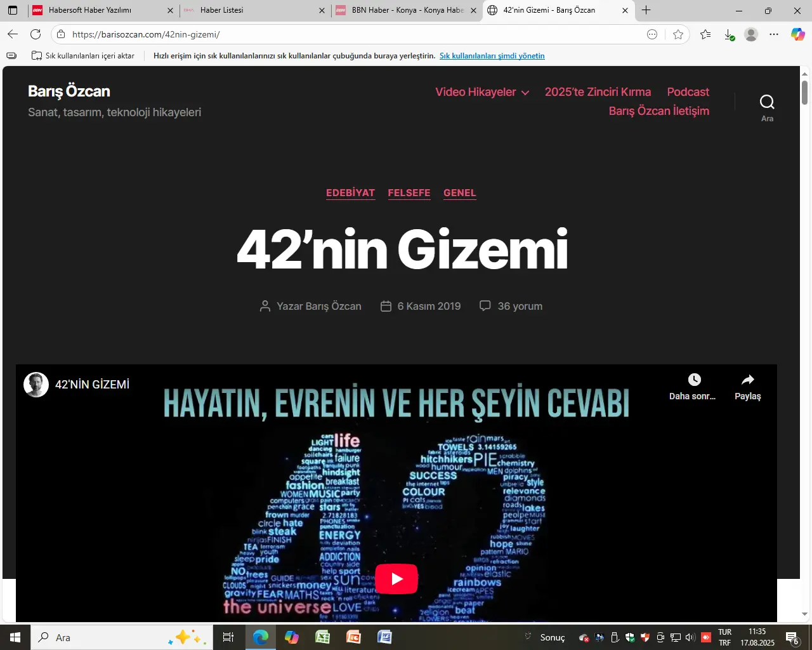Open Copilot app from taskbar
Image resolution: width=812 pixels, height=650 pixels.
point(292,637)
